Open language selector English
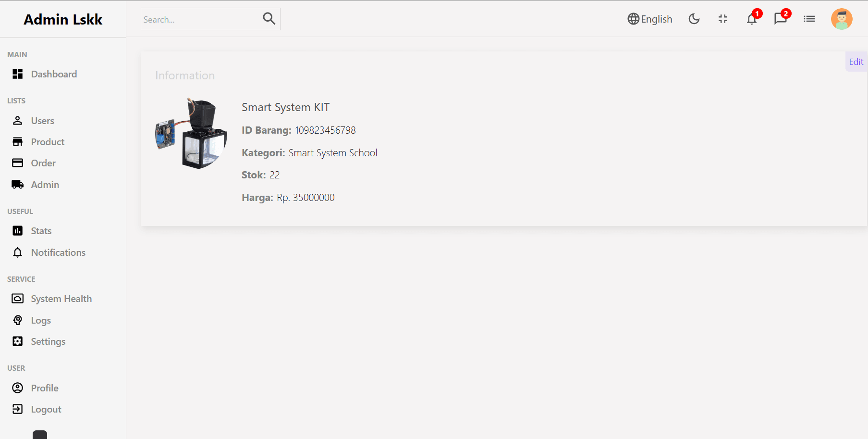Image resolution: width=868 pixels, height=439 pixels. click(x=649, y=19)
